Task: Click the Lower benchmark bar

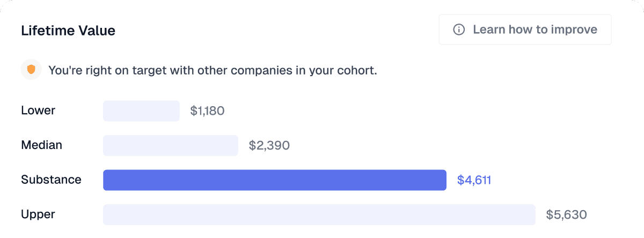Action: tap(141, 111)
